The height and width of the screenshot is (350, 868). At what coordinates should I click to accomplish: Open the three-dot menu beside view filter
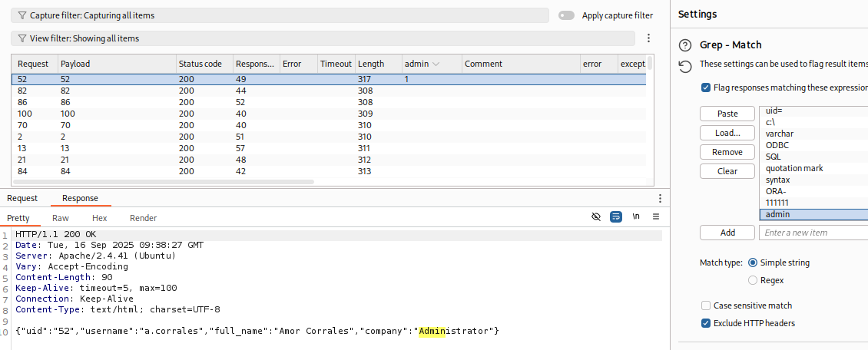coord(649,38)
